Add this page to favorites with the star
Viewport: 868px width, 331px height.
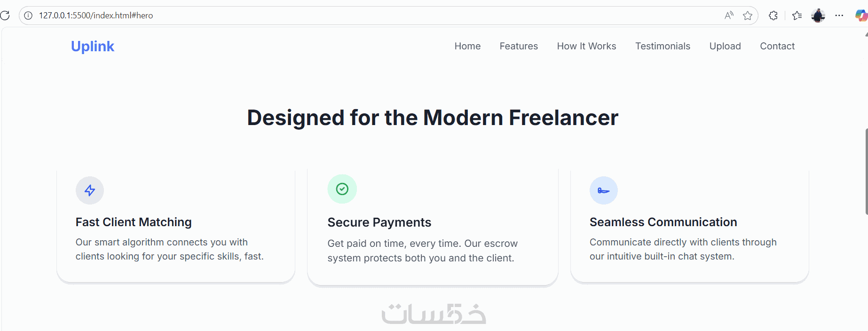pyautogui.click(x=748, y=16)
